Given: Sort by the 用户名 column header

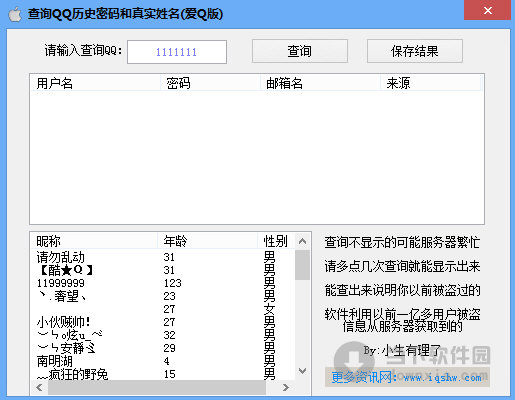Looking at the screenshot, I should point(95,83).
